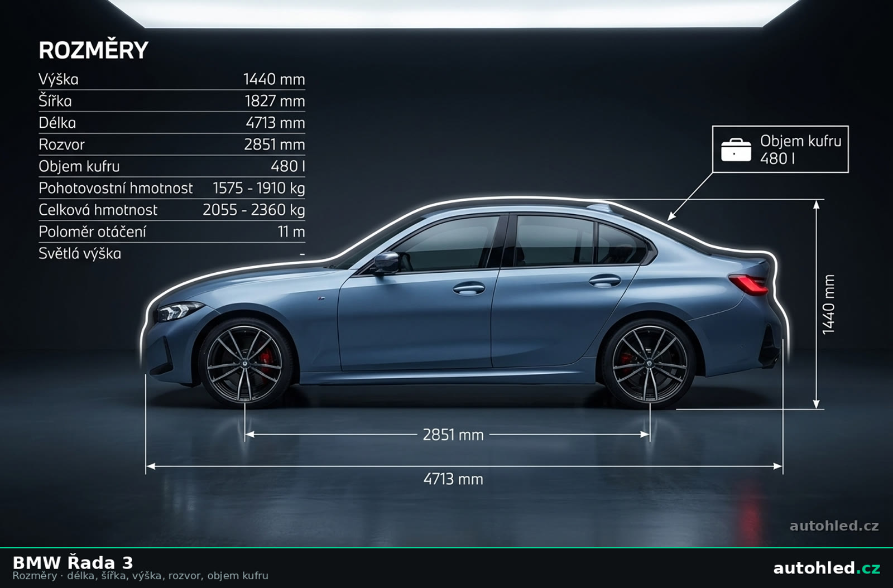Click the 4713 mm value in the Délka row
This screenshot has height=588, width=893.
coord(275,123)
